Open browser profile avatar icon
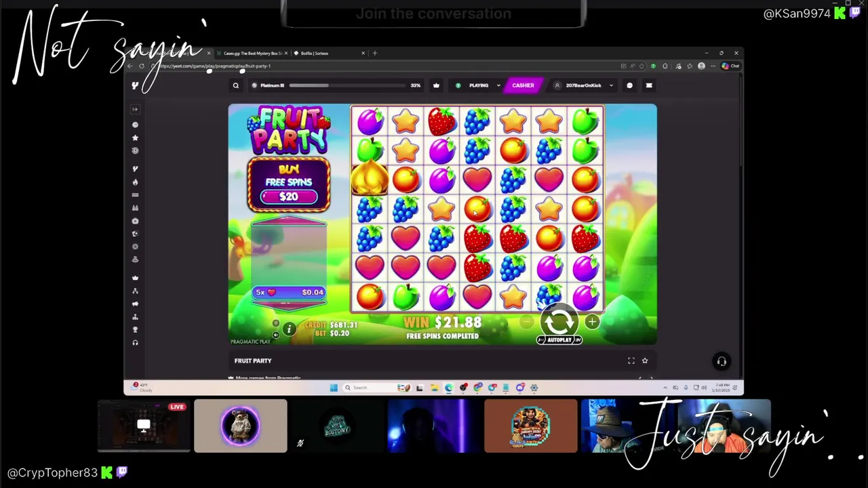The height and width of the screenshot is (488, 868). click(701, 66)
